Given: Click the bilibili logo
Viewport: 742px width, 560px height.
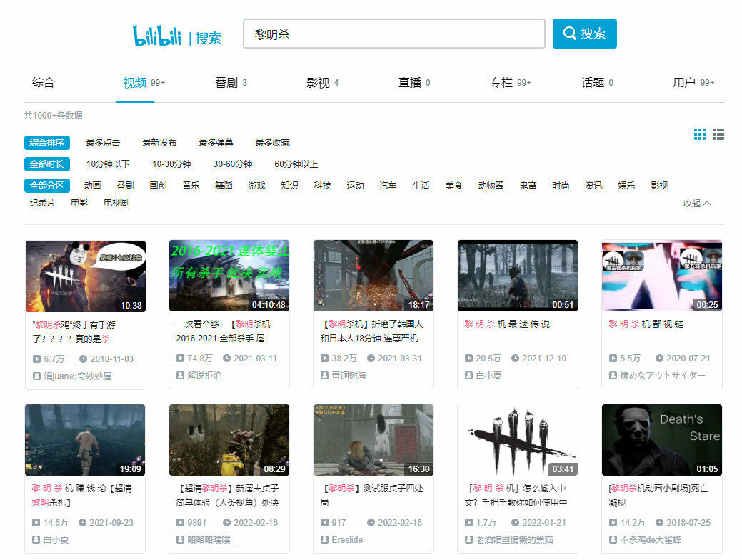Looking at the screenshot, I should click(156, 36).
